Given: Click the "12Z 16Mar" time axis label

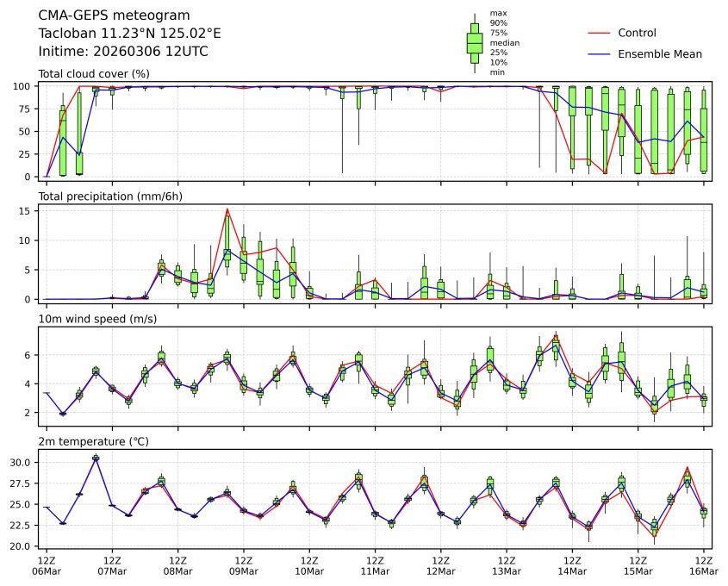Looking at the screenshot, I should click(704, 566).
